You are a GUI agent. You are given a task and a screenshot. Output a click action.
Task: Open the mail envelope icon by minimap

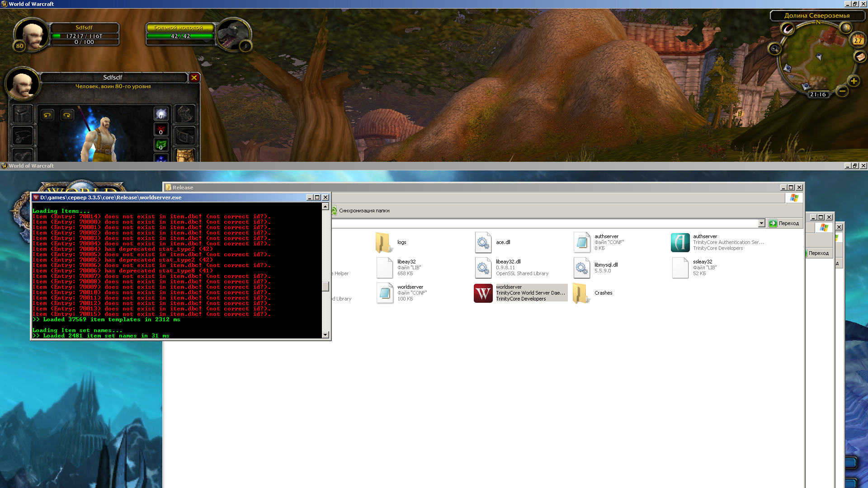click(x=860, y=57)
